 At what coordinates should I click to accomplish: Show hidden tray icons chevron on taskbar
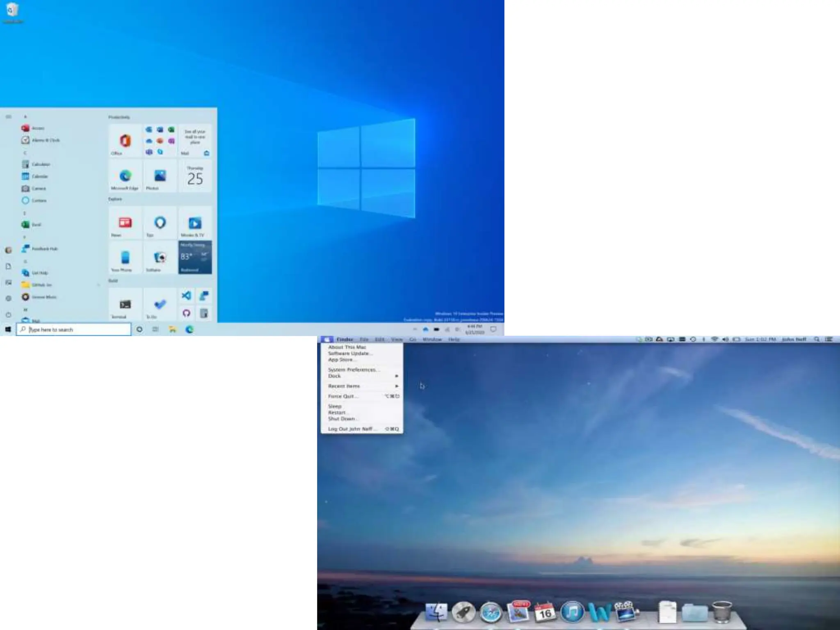(415, 329)
